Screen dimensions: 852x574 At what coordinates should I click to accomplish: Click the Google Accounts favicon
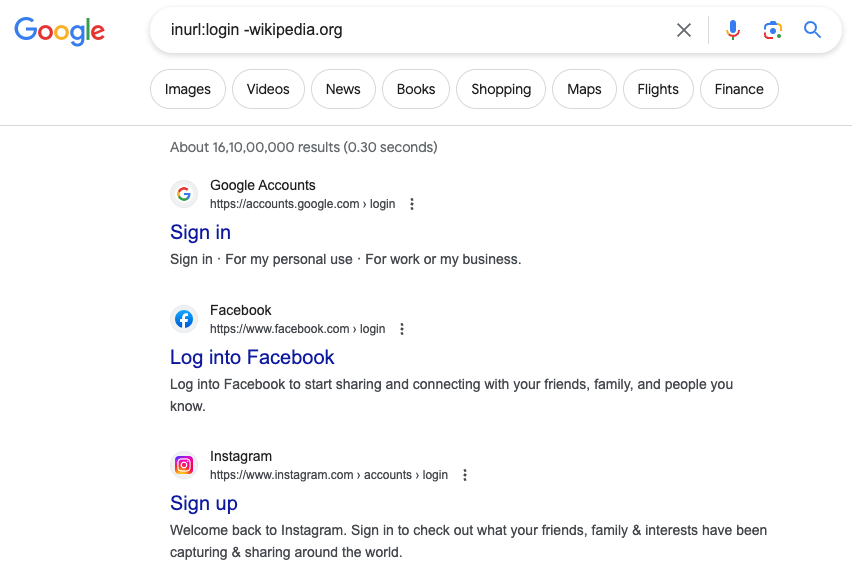[x=183, y=194]
